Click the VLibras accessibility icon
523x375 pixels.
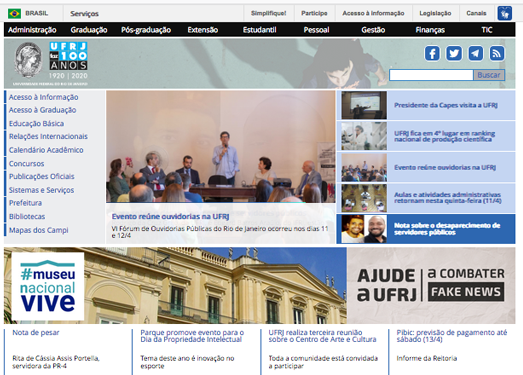coord(505,13)
